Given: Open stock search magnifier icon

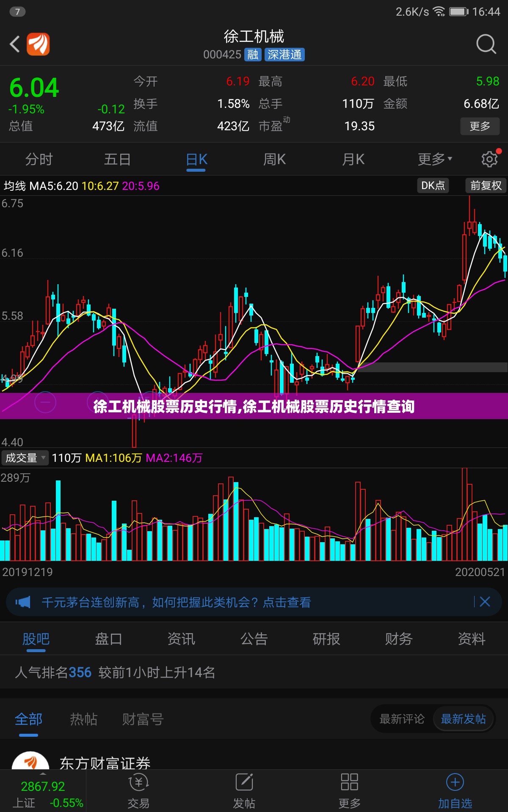Looking at the screenshot, I should (486, 44).
